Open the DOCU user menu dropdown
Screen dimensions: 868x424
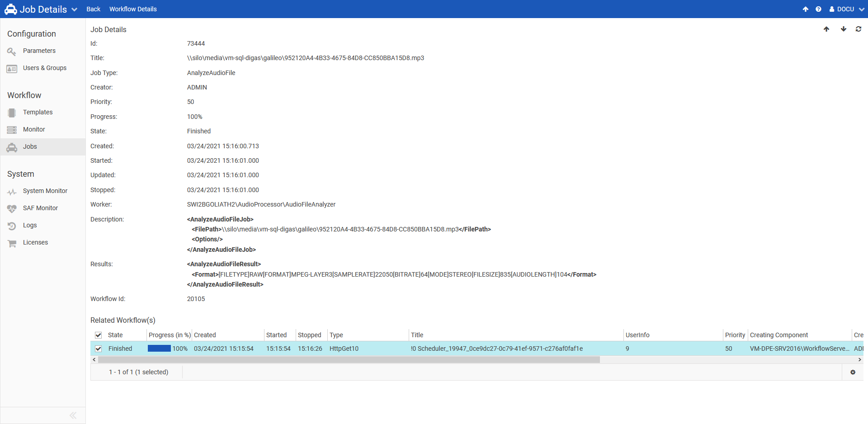coord(846,9)
